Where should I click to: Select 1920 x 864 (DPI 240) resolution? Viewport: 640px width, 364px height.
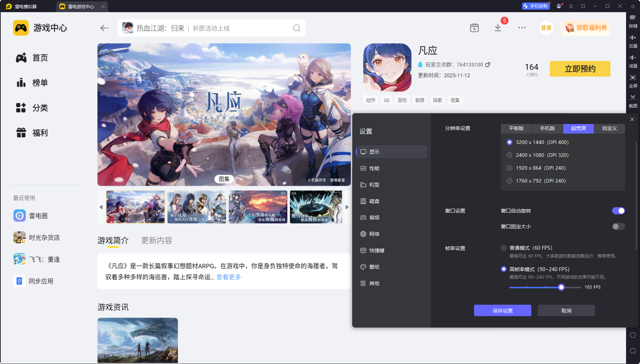click(536, 168)
